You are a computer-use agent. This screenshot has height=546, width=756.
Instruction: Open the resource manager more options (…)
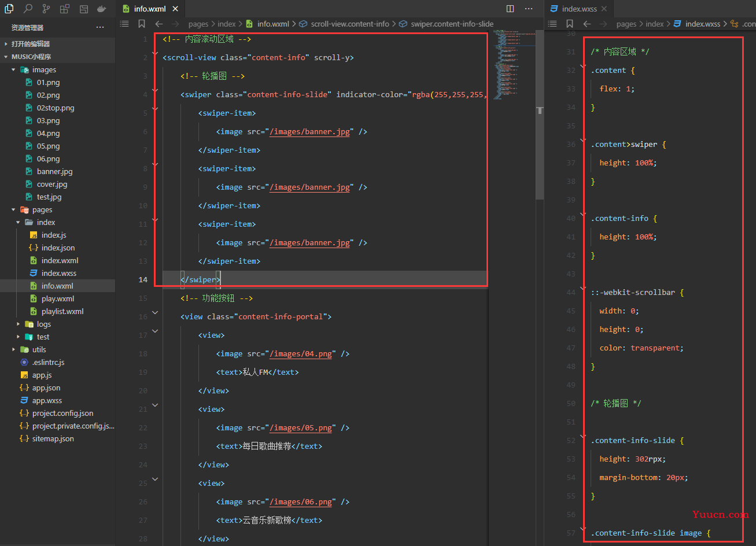point(100,27)
